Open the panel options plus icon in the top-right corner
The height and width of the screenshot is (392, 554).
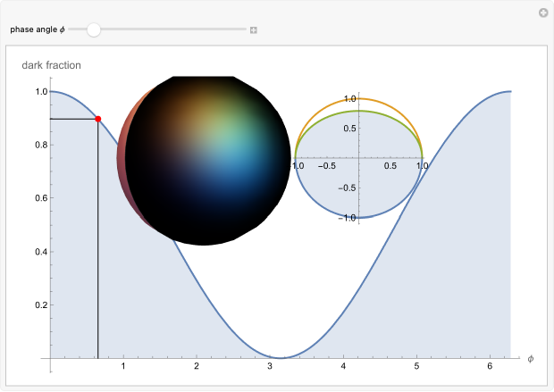pyautogui.click(x=541, y=13)
